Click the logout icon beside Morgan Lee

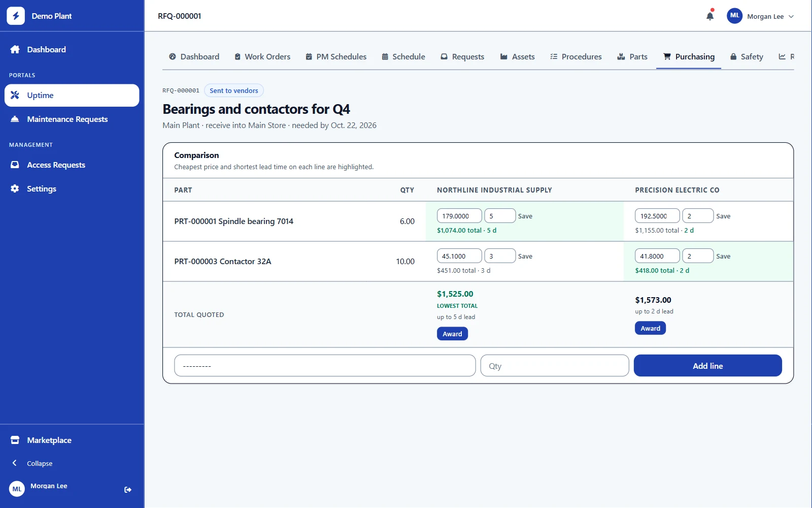[128, 490]
